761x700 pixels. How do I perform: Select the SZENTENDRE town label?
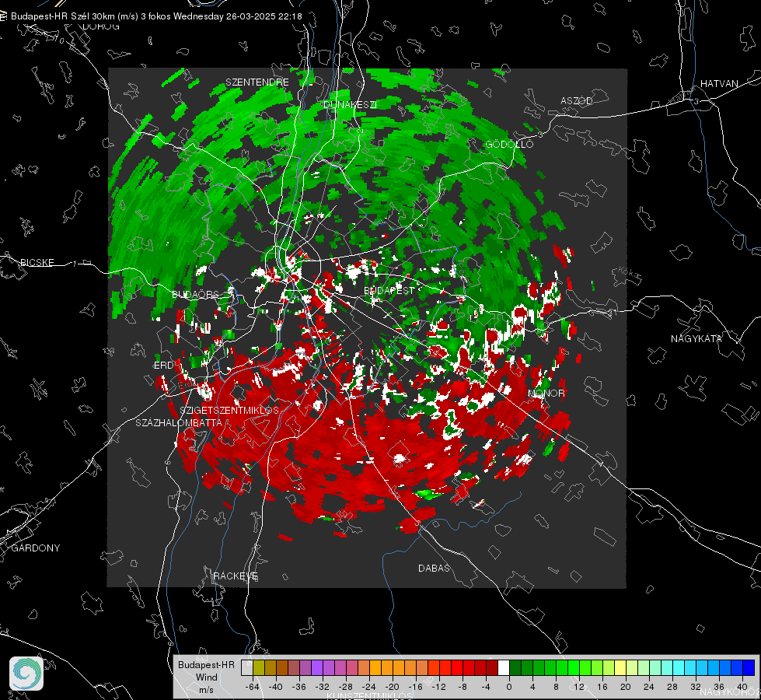257,82
